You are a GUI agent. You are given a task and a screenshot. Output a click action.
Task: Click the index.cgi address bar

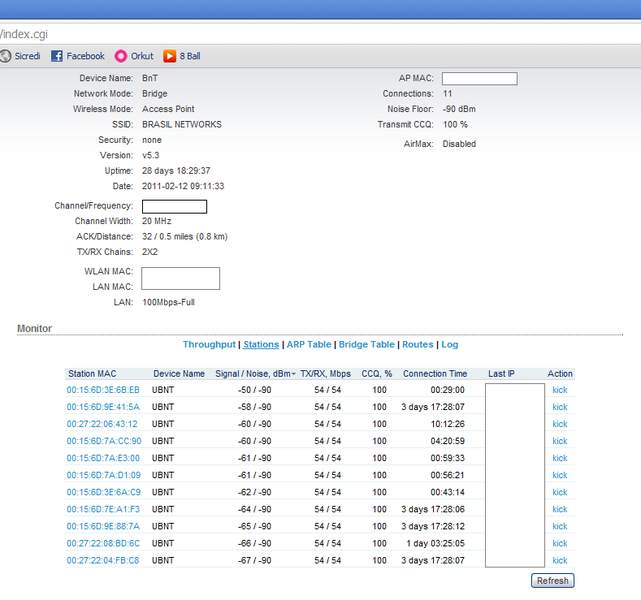[x=320, y=34]
